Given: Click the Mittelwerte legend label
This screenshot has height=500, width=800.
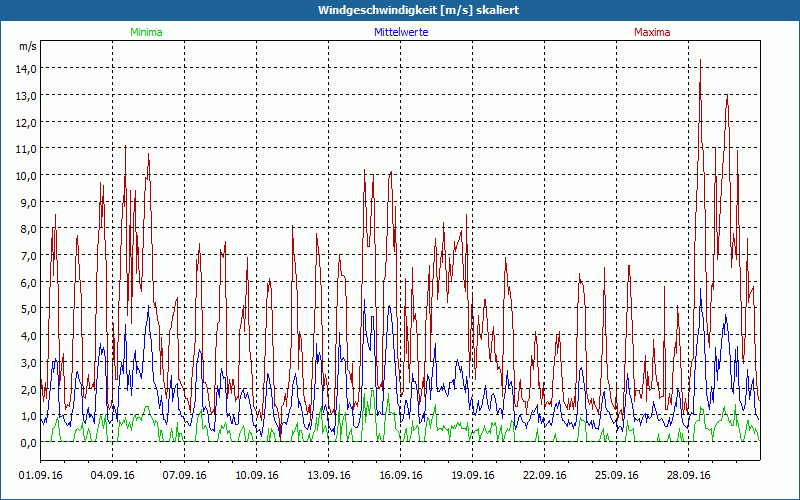Looking at the screenshot, I should click(x=401, y=32).
